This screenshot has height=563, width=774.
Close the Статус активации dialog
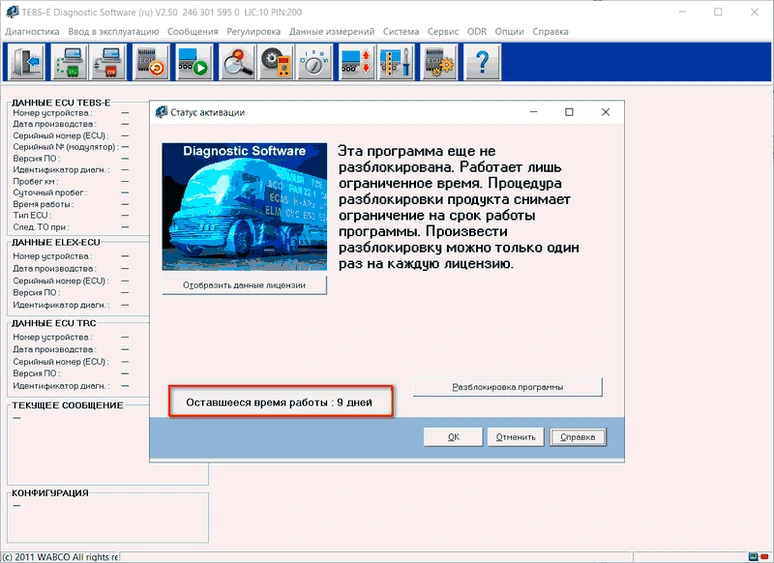606,113
